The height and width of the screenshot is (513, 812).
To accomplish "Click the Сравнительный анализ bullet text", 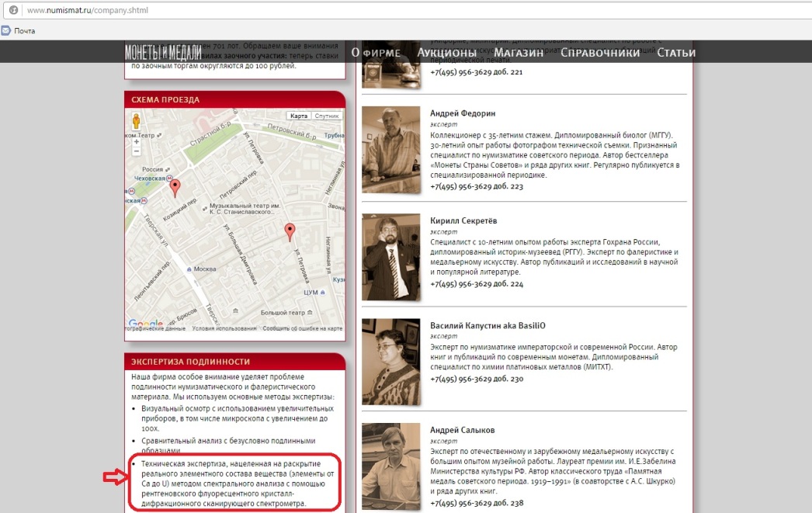I will (228, 445).
